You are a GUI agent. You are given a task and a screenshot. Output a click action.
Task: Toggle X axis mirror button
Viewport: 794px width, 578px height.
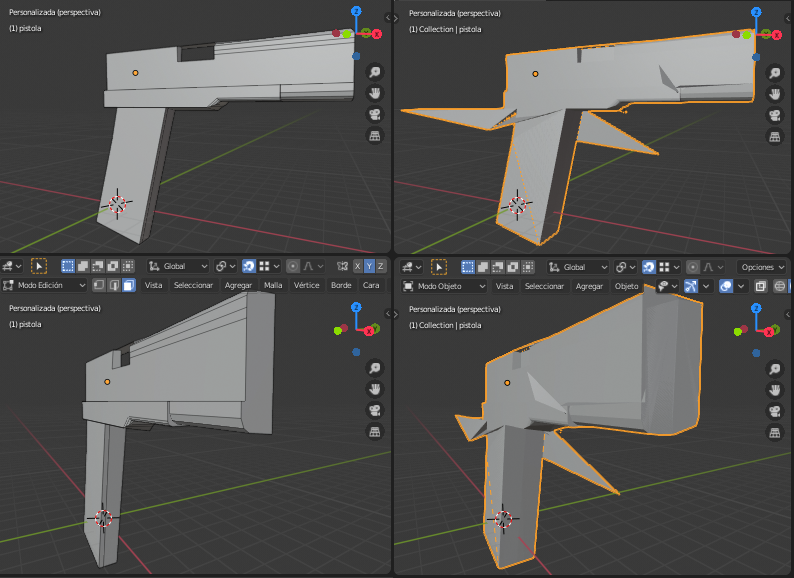point(358,266)
